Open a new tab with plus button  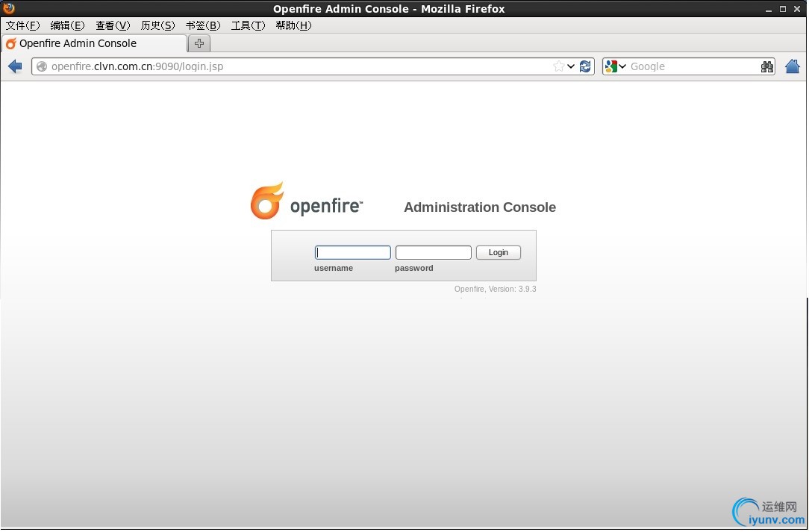199,43
